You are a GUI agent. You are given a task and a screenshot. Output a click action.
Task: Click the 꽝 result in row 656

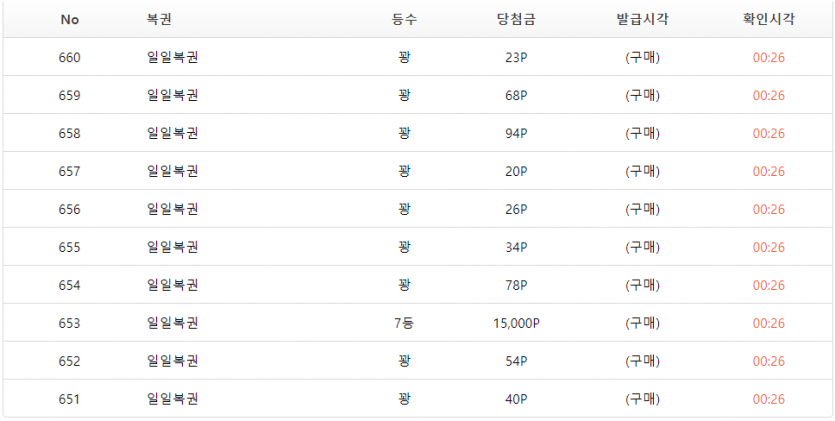pyautogui.click(x=405, y=210)
